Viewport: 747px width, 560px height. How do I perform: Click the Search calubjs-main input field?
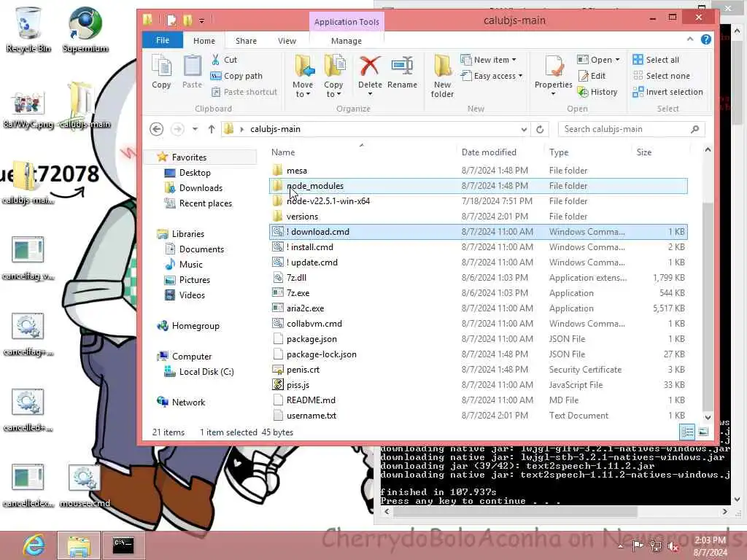[x=631, y=129]
